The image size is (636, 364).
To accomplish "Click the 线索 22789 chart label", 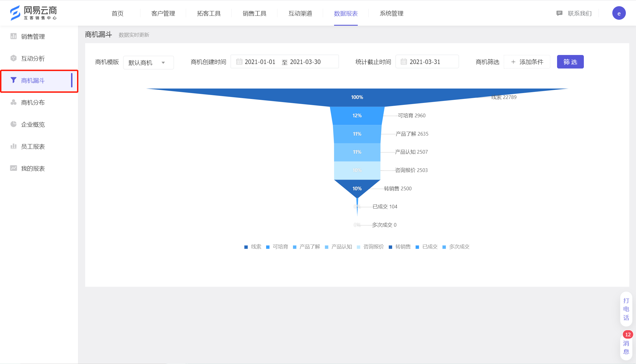I will point(504,97).
